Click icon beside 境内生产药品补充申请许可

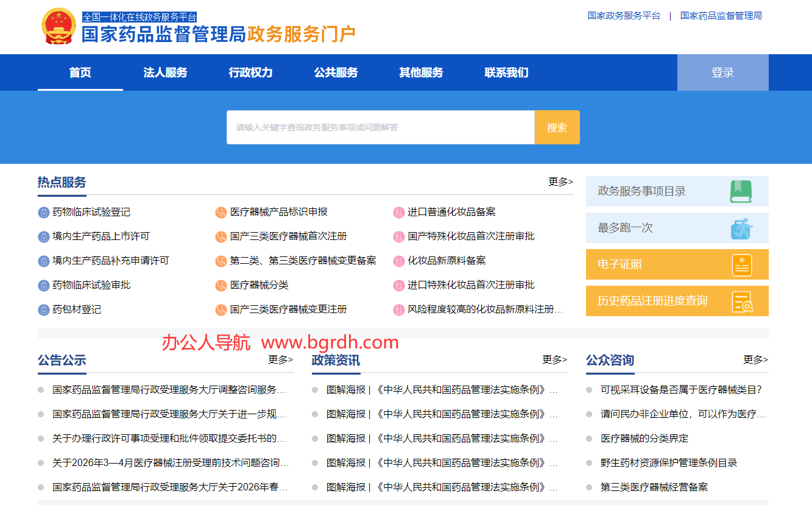(43, 261)
